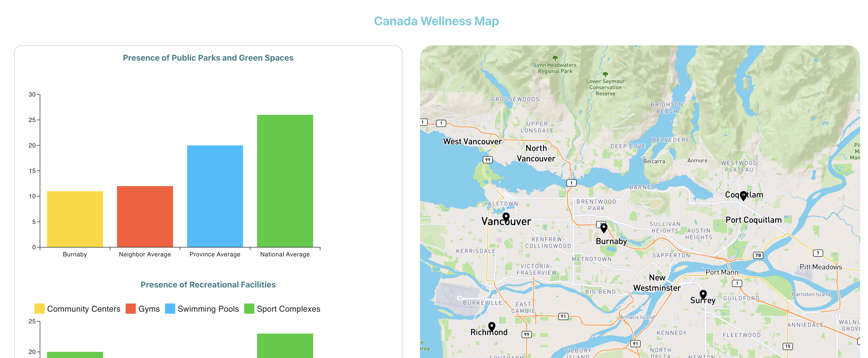Click the 7B highway shield on the map

click(758, 255)
